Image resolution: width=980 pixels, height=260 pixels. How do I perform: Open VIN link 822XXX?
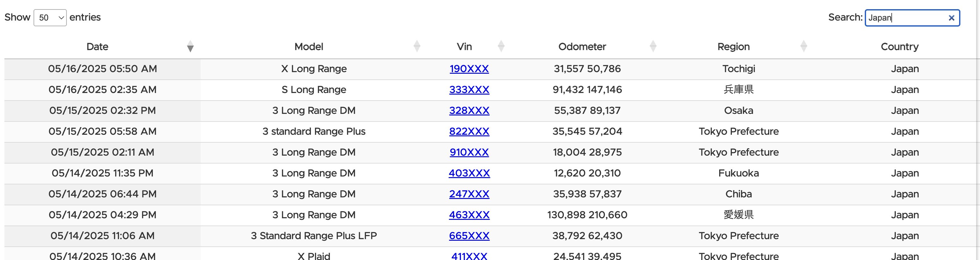click(469, 132)
